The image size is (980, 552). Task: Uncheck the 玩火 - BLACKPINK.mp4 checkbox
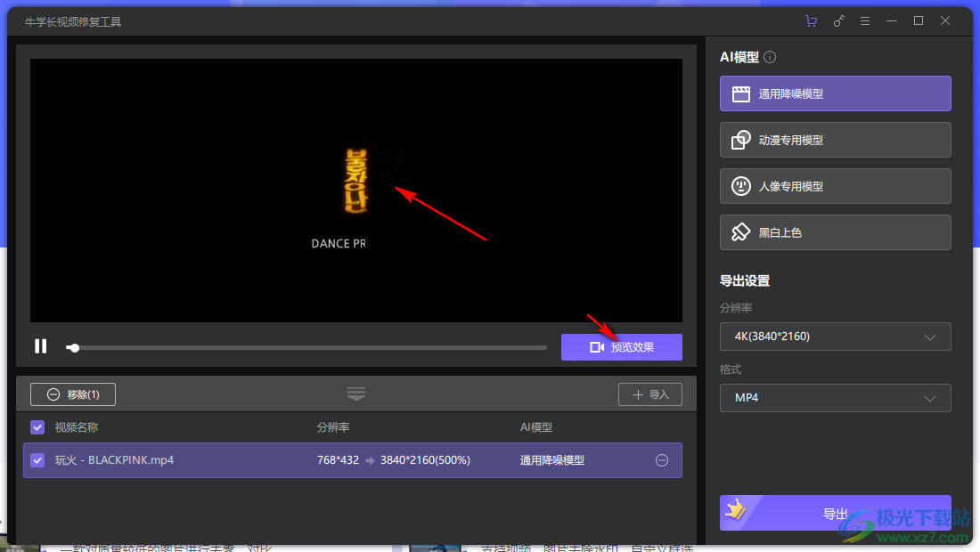(37, 460)
